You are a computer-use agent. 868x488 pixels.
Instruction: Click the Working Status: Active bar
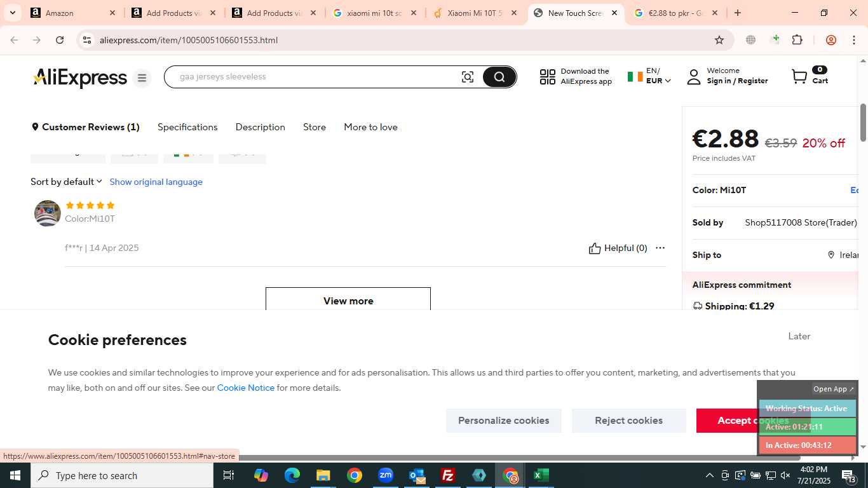[807, 409]
